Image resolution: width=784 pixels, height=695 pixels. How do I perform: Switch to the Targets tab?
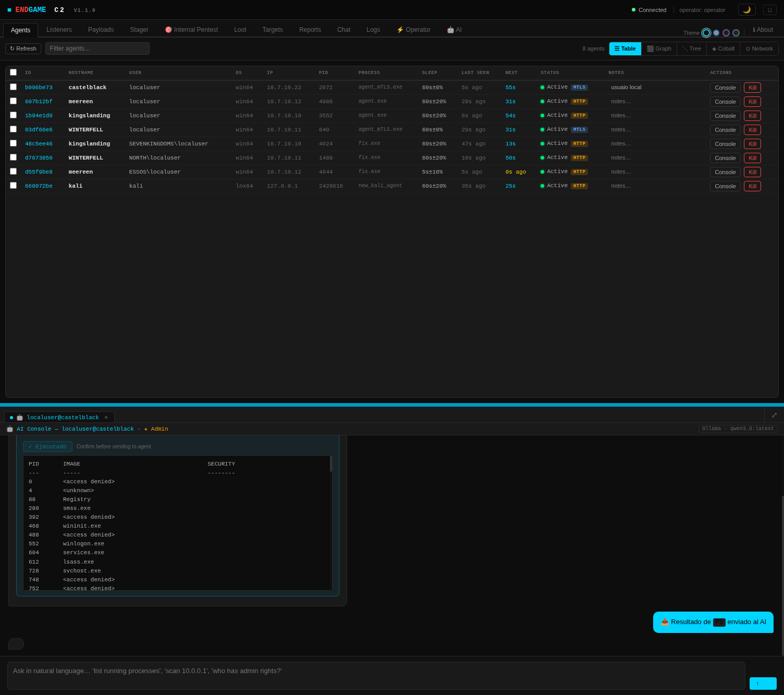(x=273, y=30)
